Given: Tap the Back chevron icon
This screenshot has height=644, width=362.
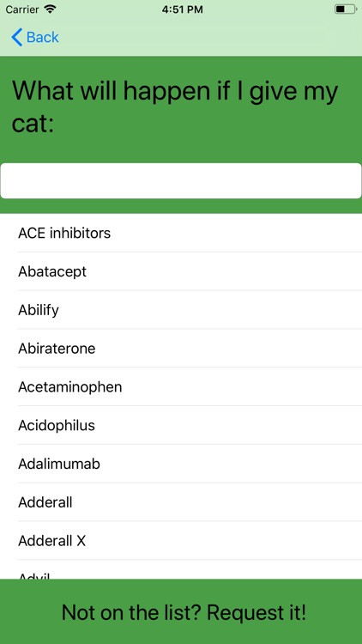Looking at the screenshot, I should (x=17, y=38).
